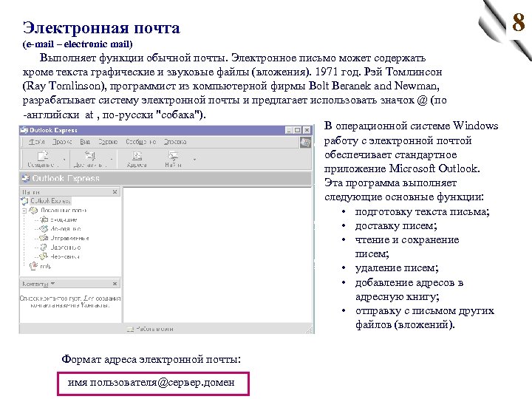Viewport: 532px width, 399px height.
Task: Minimize the Outlook Express window
Action: (x=289, y=130)
